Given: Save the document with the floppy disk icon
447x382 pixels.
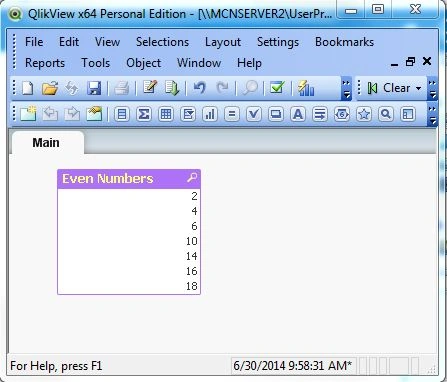Looking at the screenshot, I should [x=94, y=88].
